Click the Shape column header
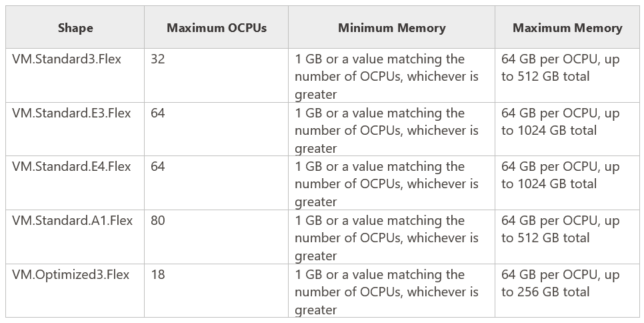 tap(75, 28)
